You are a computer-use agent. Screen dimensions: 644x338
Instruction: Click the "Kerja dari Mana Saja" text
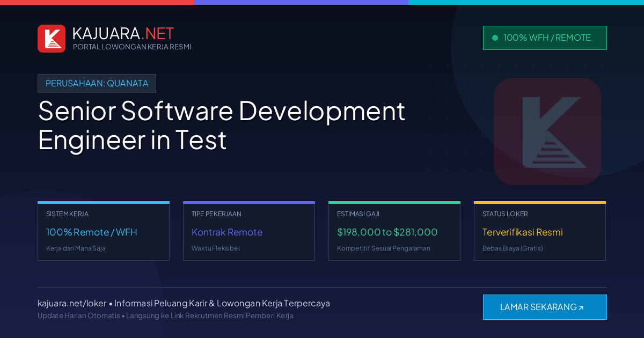click(x=76, y=248)
